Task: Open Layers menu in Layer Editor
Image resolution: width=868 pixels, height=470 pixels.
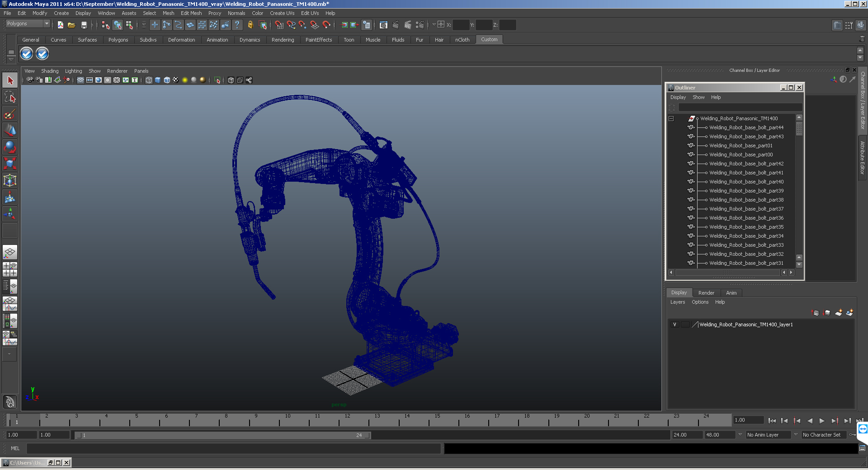Action: coord(677,302)
